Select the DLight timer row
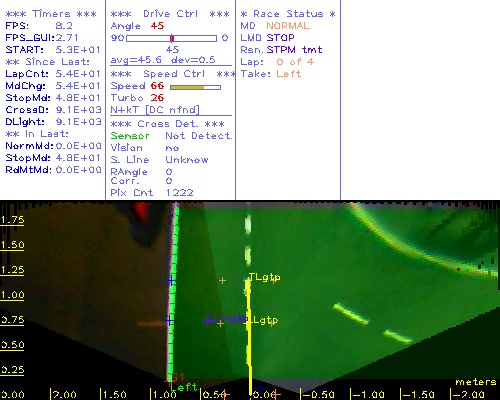 pyautogui.click(x=53, y=122)
